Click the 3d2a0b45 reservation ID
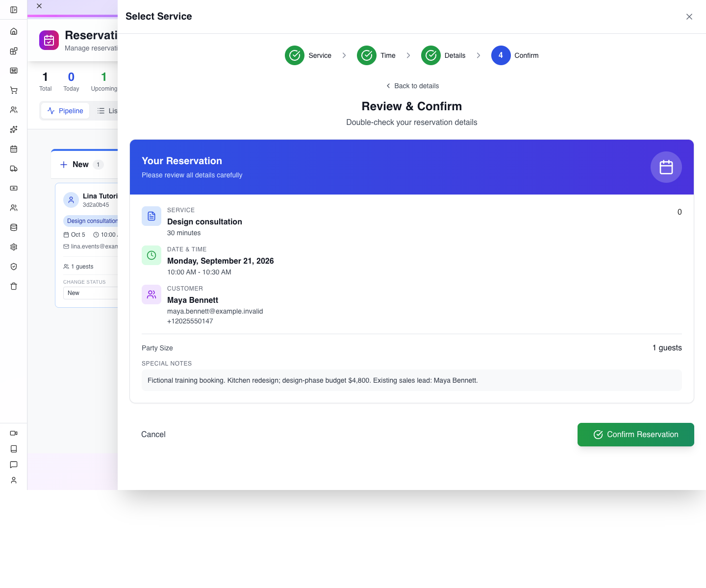706x588 pixels. pyautogui.click(x=96, y=205)
